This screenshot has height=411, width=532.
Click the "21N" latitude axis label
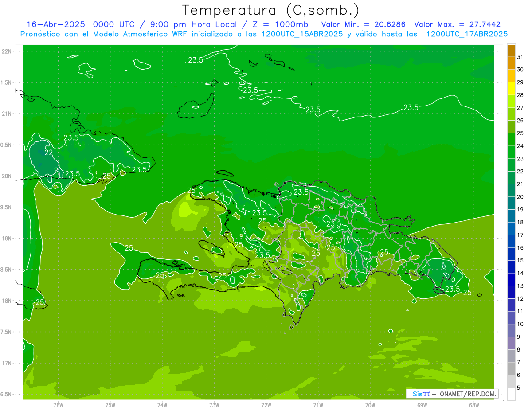coord(7,114)
